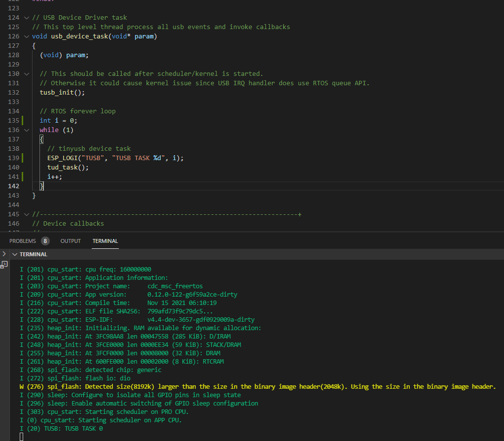Collapse the fold arrow at line 124

(27, 18)
